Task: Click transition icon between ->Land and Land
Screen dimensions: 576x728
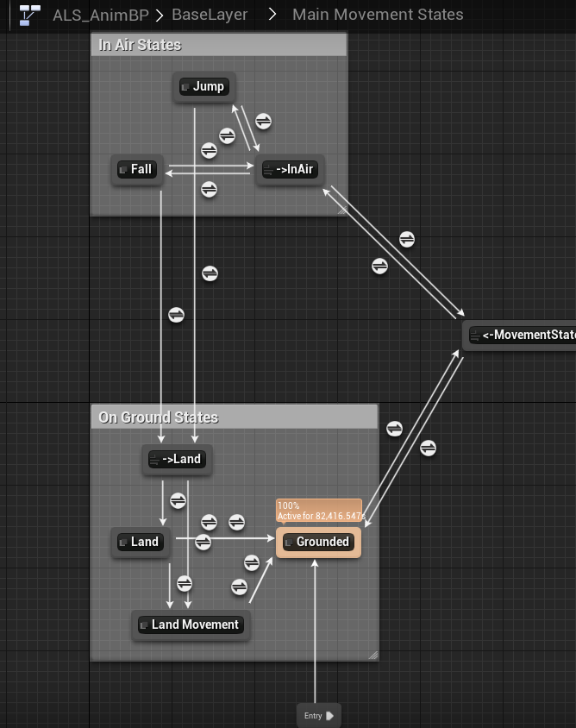Action: click(178, 500)
